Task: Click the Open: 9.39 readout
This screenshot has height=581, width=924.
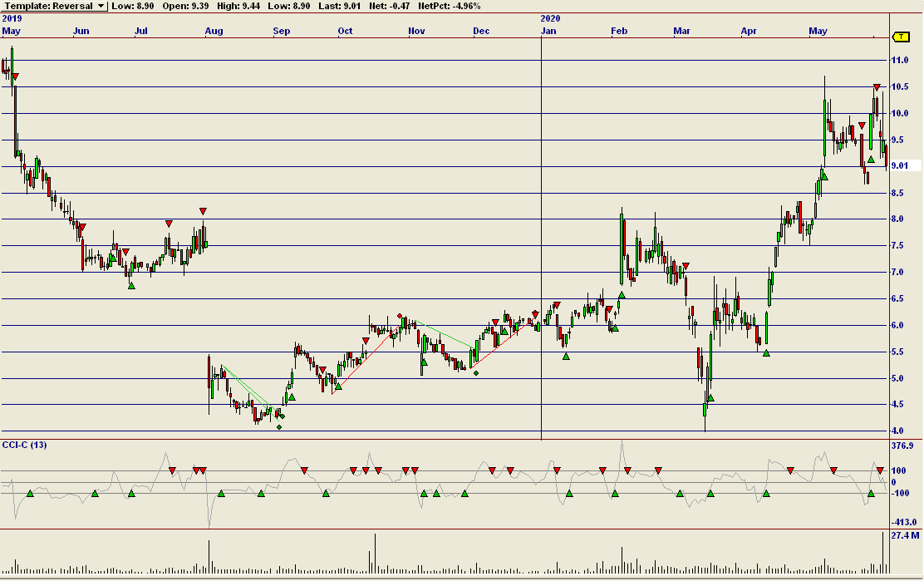Action: click(x=185, y=6)
